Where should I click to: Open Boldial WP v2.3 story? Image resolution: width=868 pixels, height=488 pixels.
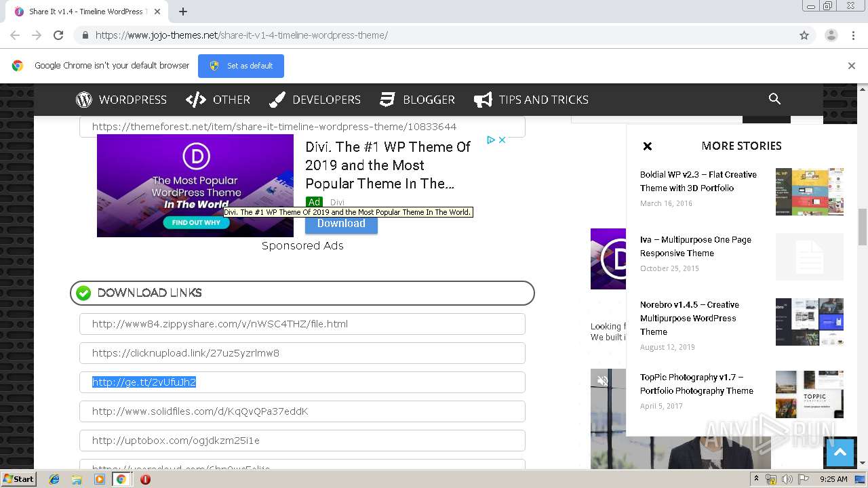pyautogui.click(x=698, y=181)
